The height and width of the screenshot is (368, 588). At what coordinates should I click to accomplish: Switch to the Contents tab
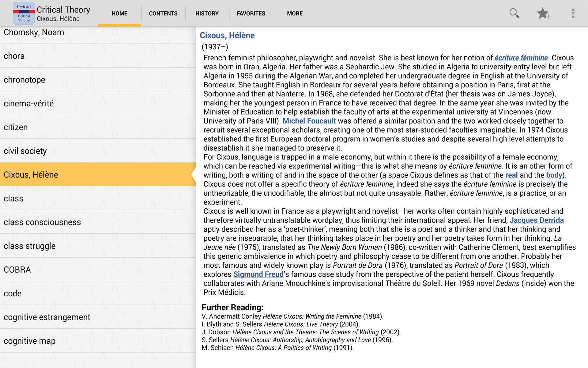pyautogui.click(x=163, y=13)
